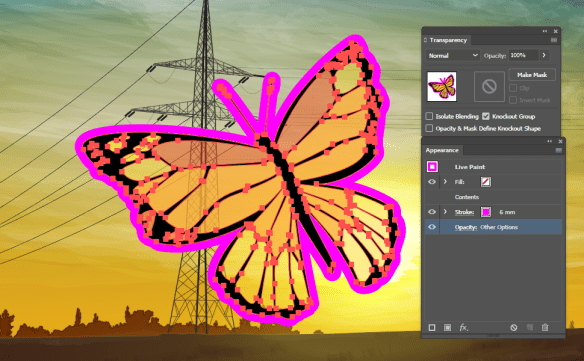Screen dimensions: 584x361
Task: Open the opacity slider arrow
Action: click(x=544, y=55)
